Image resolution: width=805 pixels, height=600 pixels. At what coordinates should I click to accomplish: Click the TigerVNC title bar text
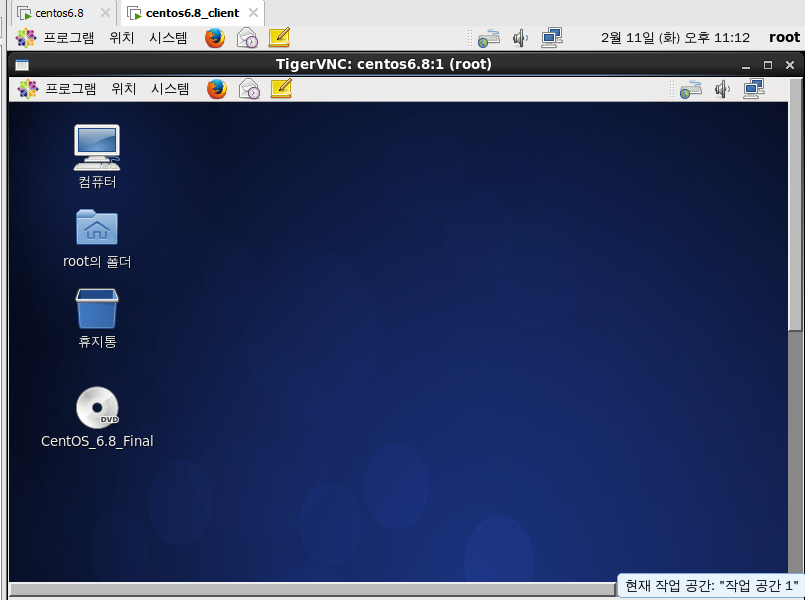tap(384, 64)
